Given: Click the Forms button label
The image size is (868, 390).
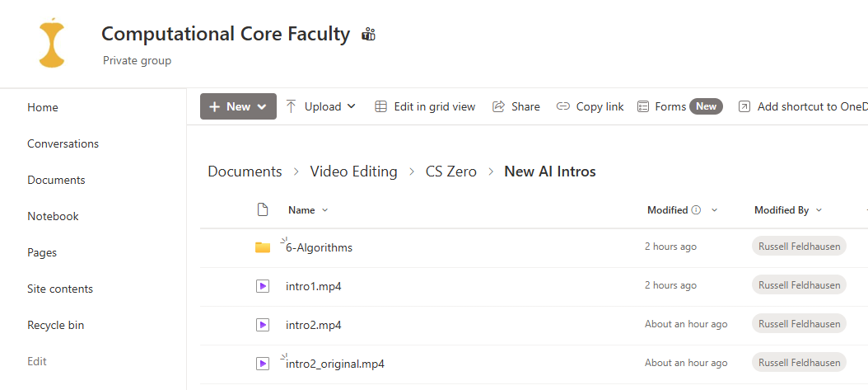Looking at the screenshot, I should pos(670,106).
